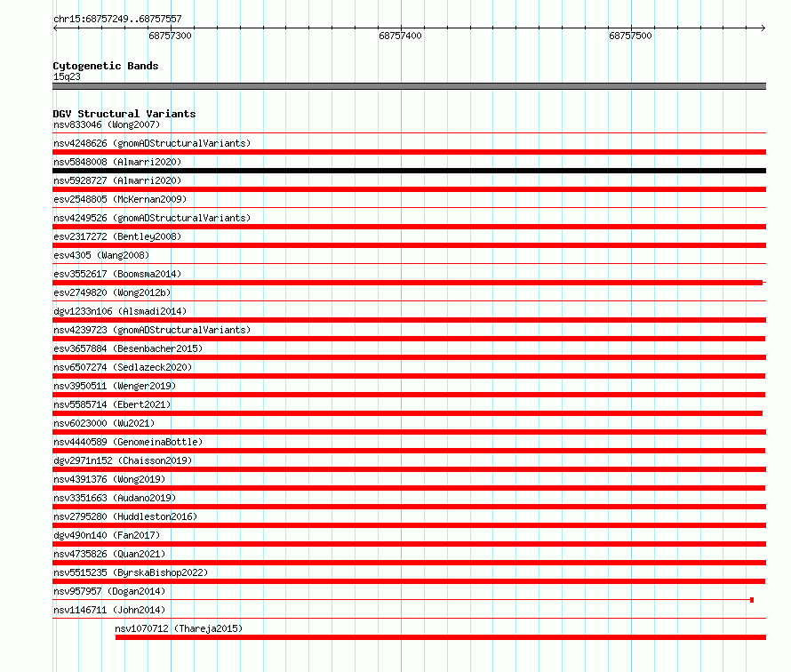
Task: Click dgv1233n106 (Alsmadi2014) variant
Action: (x=120, y=311)
